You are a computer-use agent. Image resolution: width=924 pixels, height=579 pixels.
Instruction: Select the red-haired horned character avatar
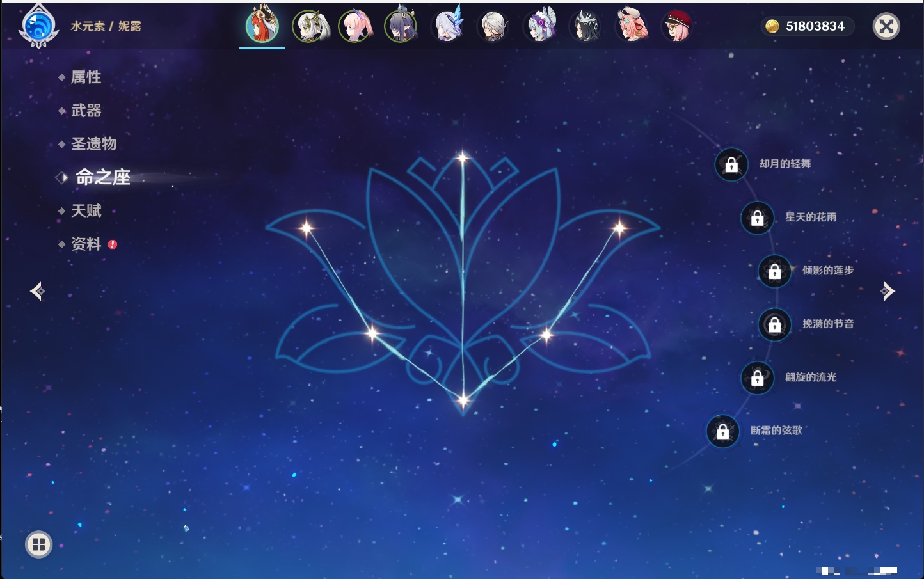pyautogui.click(x=262, y=26)
